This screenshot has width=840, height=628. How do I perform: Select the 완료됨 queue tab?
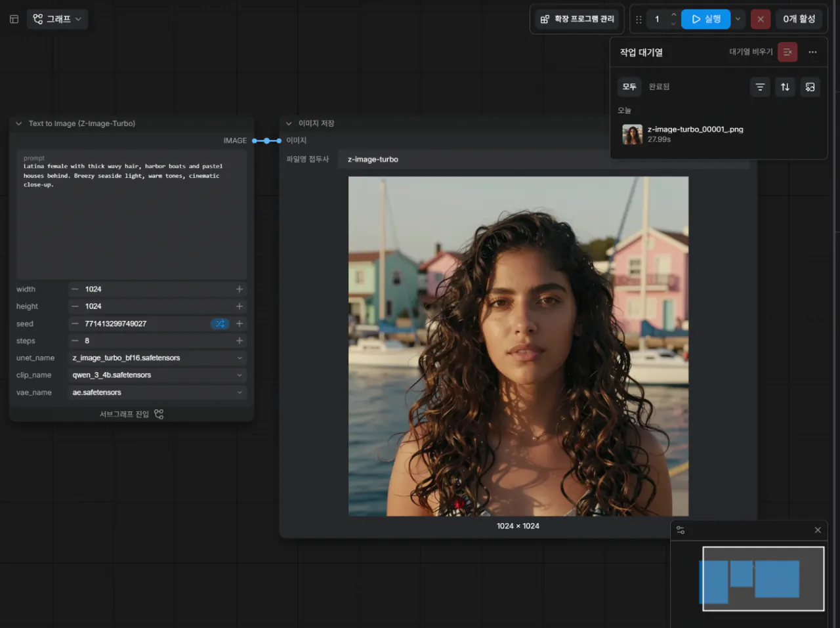[x=659, y=87]
